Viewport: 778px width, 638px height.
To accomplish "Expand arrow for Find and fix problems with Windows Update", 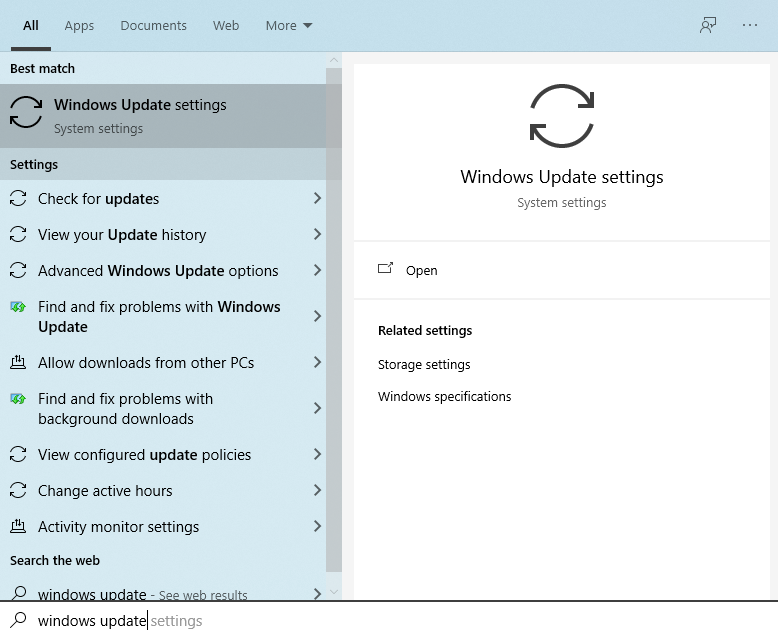I will (x=318, y=316).
